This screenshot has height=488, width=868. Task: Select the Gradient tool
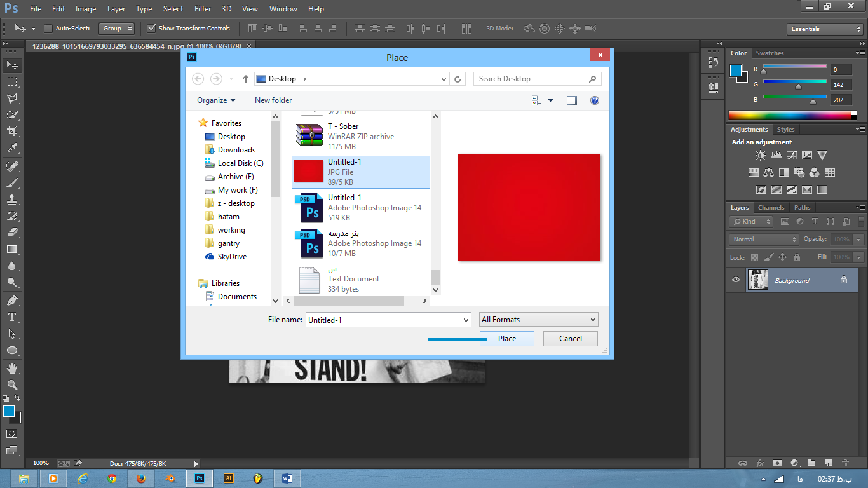[x=12, y=249]
